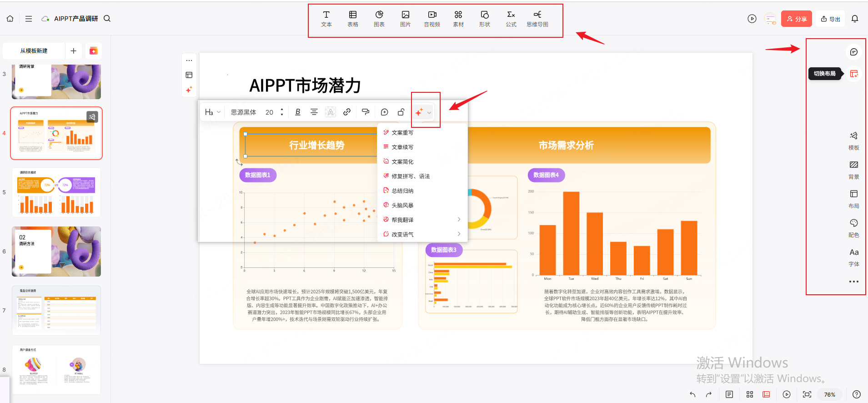The height and width of the screenshot is (403, 868).
Task: Insert a text box (文本)
Action: 326,19
